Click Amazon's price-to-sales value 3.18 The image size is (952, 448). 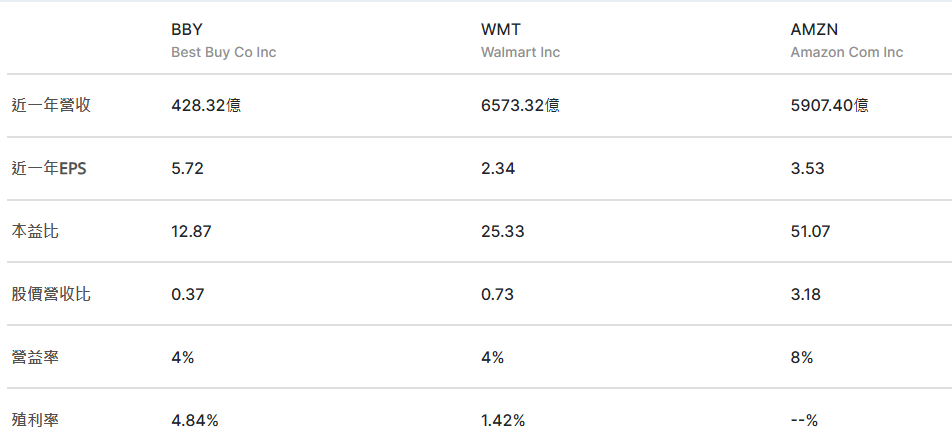coord(806,294)
